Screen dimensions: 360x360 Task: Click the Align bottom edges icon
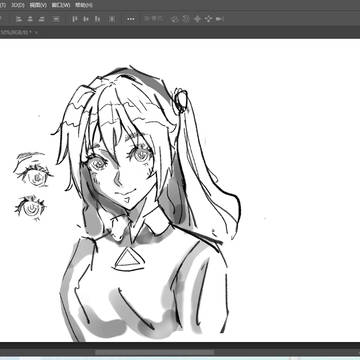click(x=97, y=19)
